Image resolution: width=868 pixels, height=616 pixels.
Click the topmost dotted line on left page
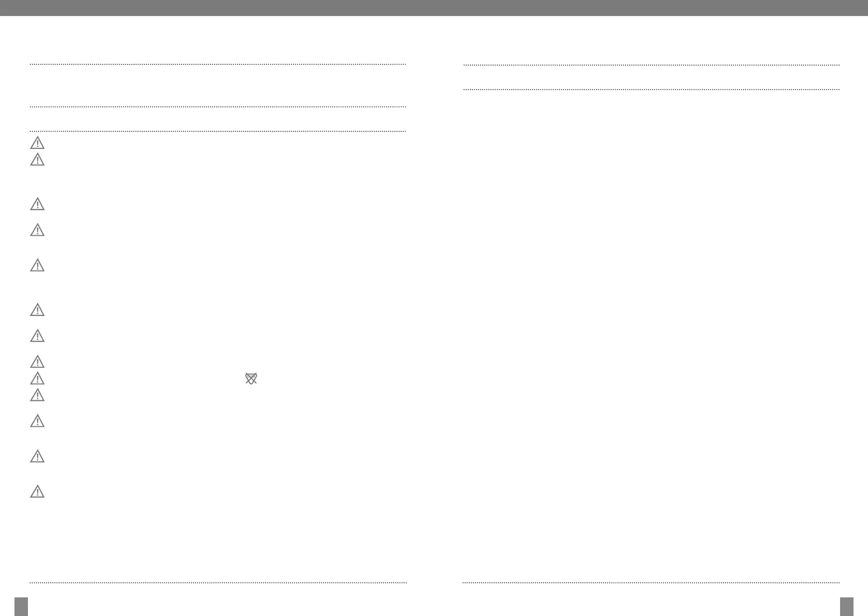(x=218, y=64)
